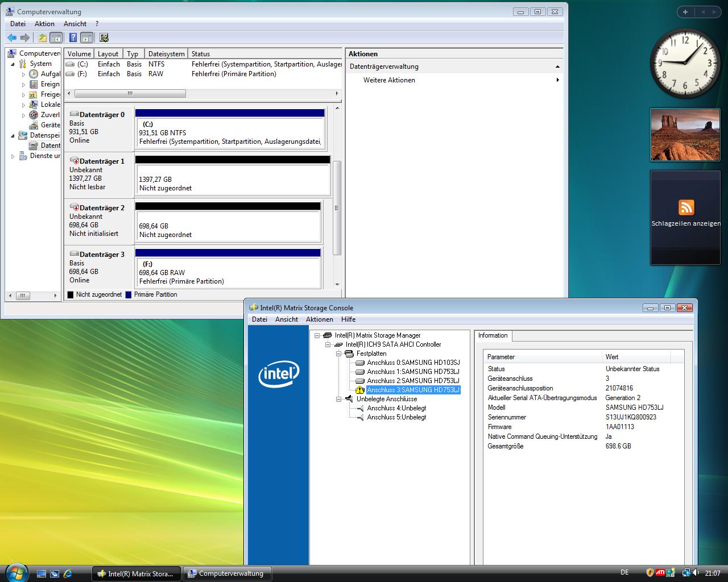Click the disk list vertical scrollbar thumb
The height and width of the screenshot is (582, 728).
[x=337, y=208]
